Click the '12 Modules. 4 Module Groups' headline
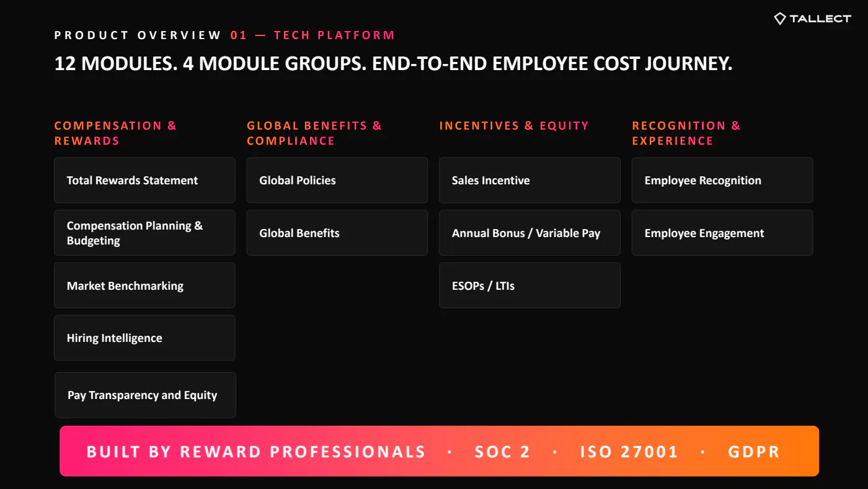Screen dimensions: 868x489 (394, 64)
